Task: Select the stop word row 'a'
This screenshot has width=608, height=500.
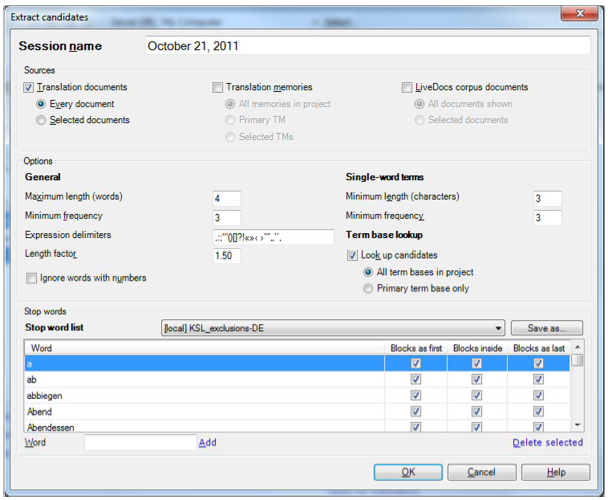Action: [297, 363]
